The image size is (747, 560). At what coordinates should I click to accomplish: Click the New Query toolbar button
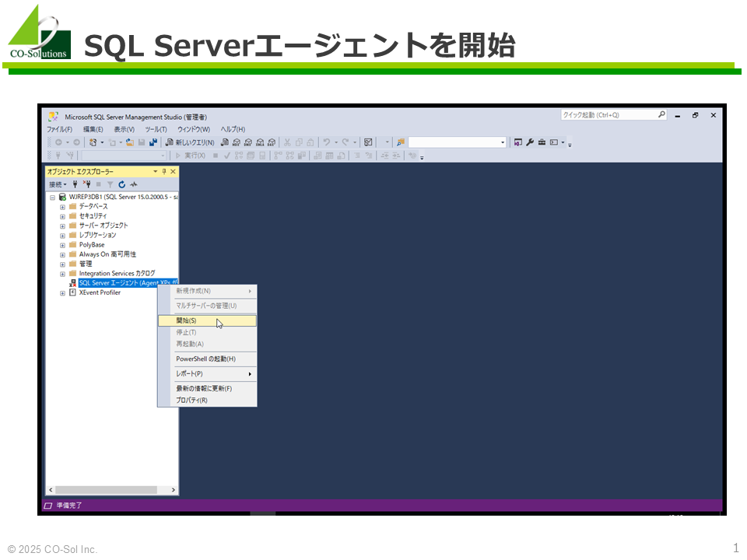point(190,142)
